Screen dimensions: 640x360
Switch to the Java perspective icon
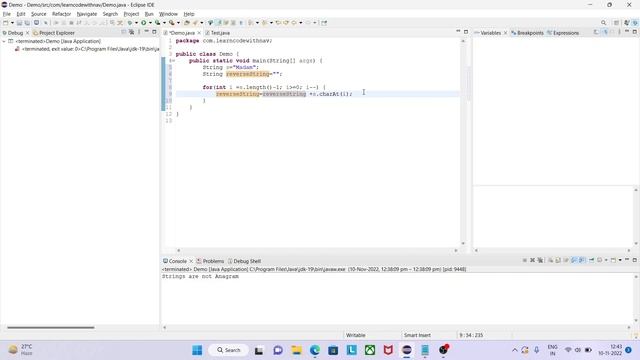[x=627, y=23]
